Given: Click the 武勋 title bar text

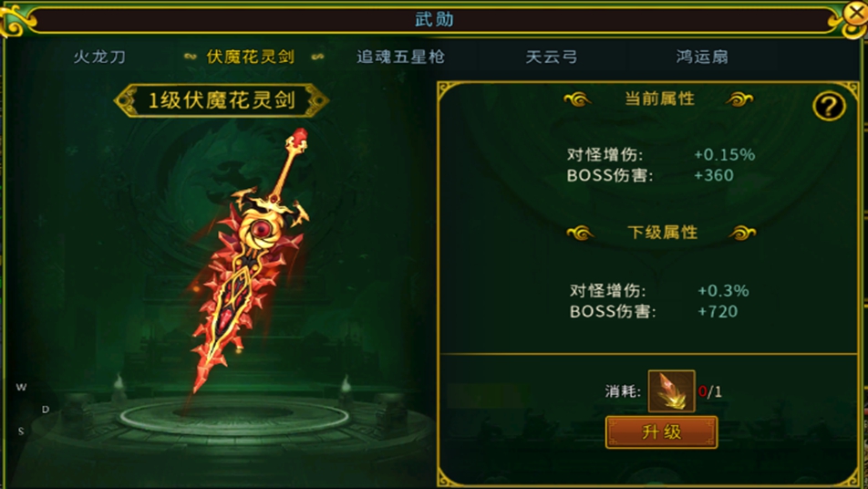Looking at the screenshot, I should 435,19.
